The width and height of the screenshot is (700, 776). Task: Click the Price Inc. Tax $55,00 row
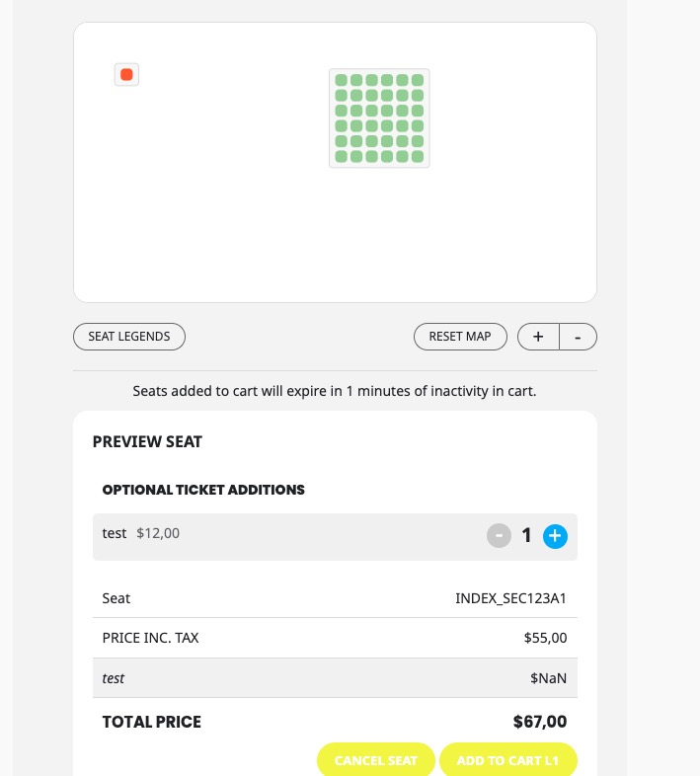pos(335,638)
